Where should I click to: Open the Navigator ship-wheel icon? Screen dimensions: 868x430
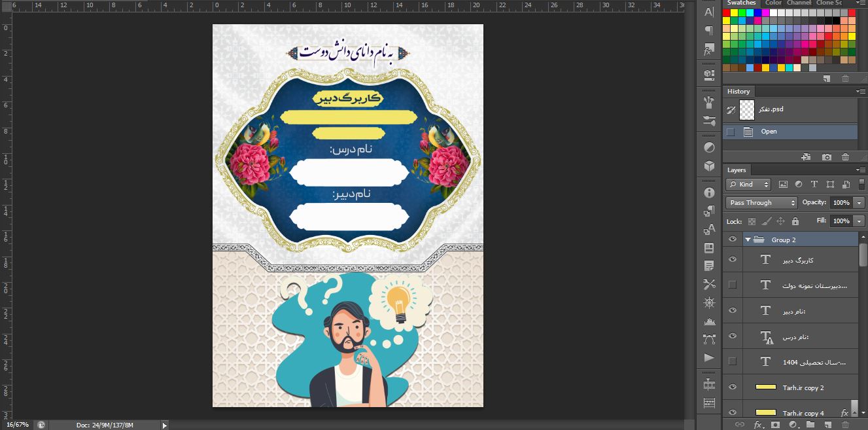pyautogui.click(x=709, y=302)
